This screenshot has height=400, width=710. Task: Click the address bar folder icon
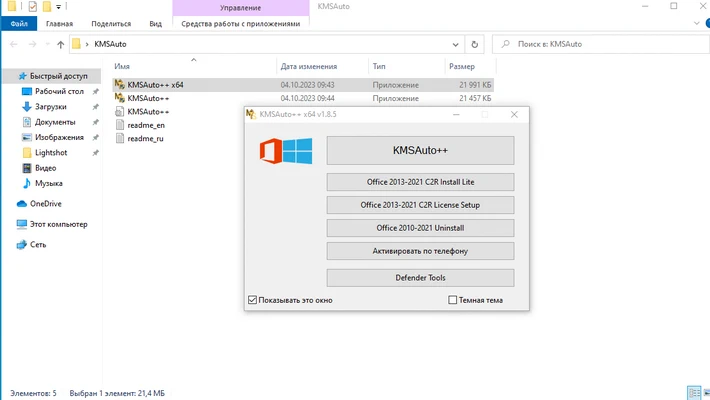76,43
